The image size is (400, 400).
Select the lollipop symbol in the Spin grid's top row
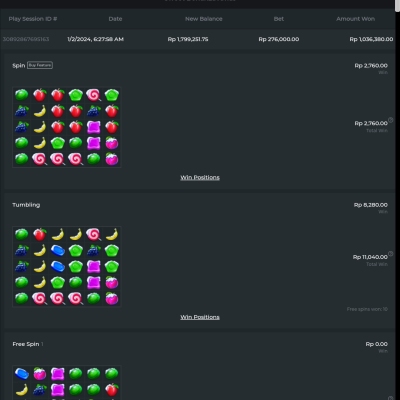tap(93, 95)
